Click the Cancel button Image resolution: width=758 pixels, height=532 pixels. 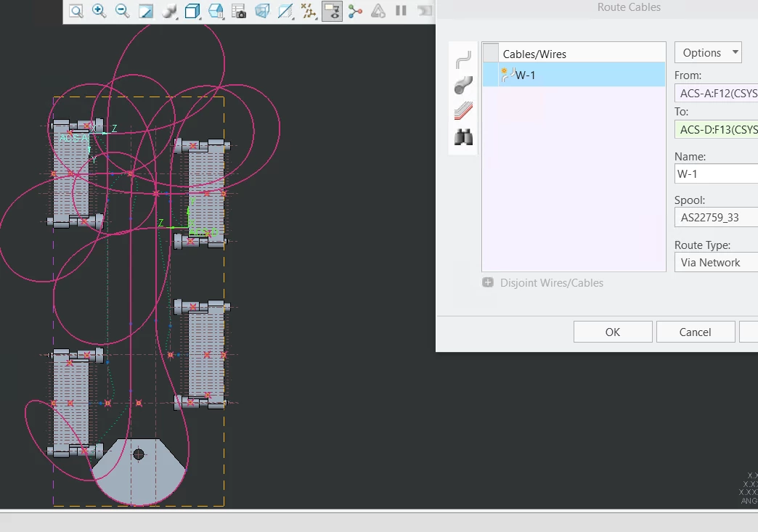(x=695, y=332)
